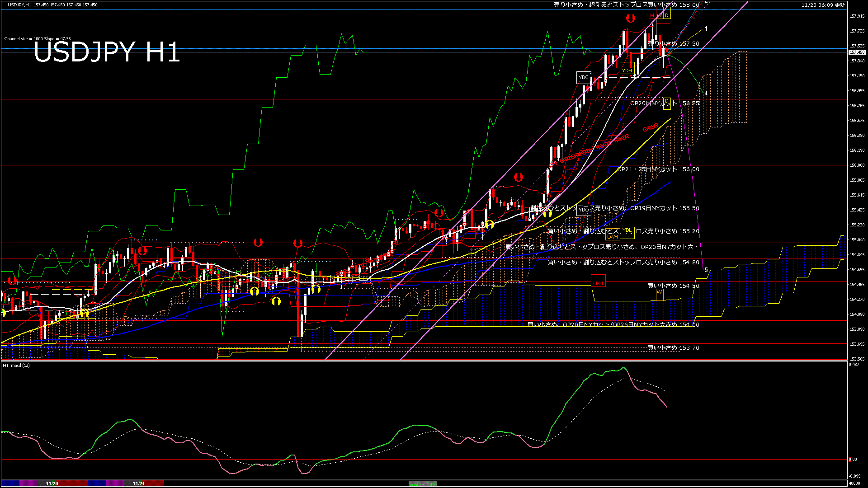Select the H1 macd (12) indicator label
This screenshot has height=488, width=868.
(x=16, y=365)
